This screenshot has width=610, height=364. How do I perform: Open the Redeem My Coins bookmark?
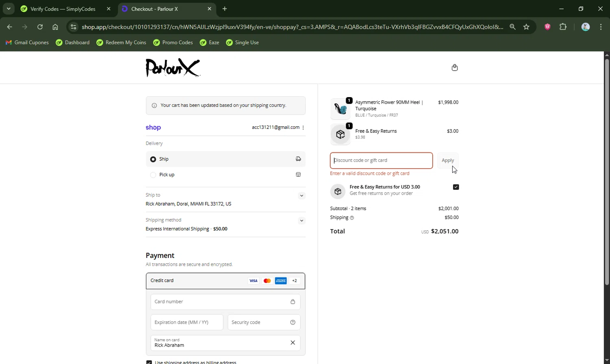click(x=121, y=43)
